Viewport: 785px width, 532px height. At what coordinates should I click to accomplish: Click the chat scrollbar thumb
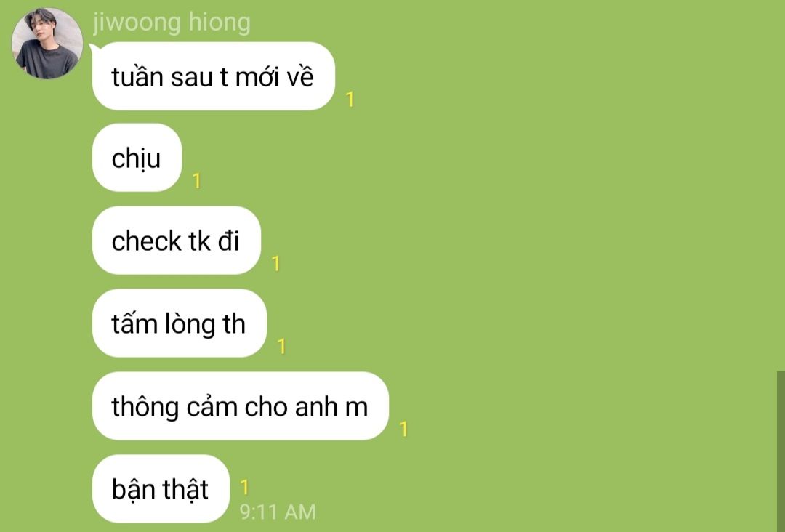(x=781, y=451)
